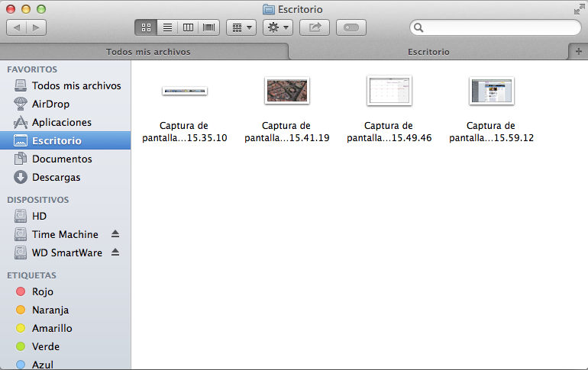The image size is (588, 370).
Task: Select the Escritorio tab
Action: tap(428, 52)
